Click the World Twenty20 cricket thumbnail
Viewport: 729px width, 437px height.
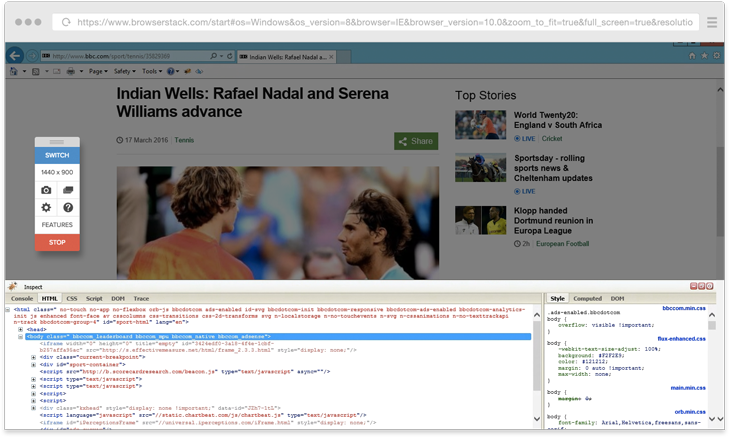[480, 125]
